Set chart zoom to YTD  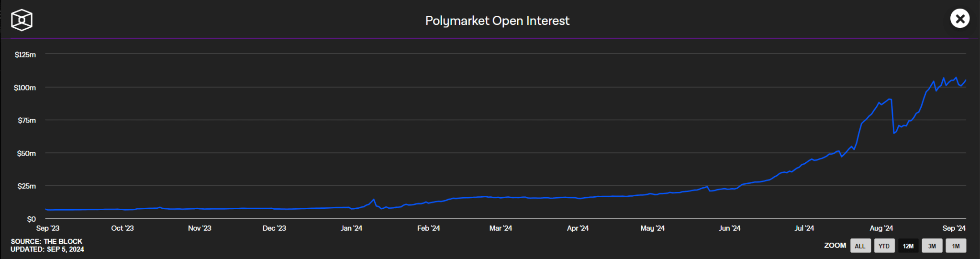click(884, 246)
